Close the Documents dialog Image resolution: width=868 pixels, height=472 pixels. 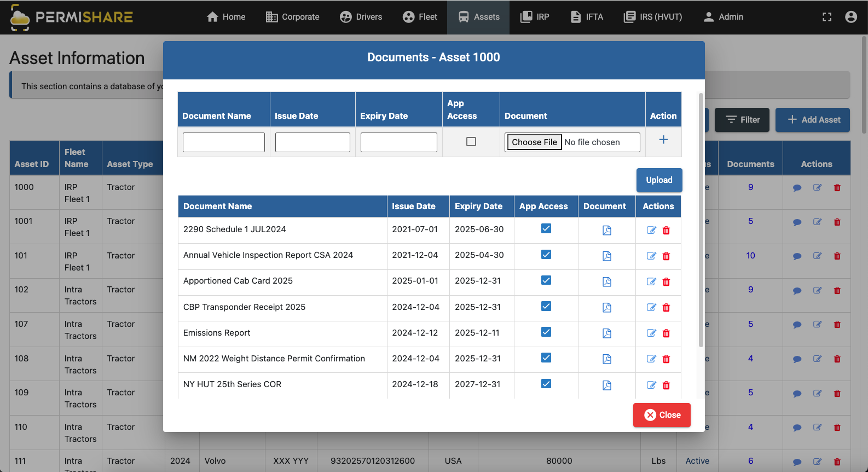pyautogui.click(x=662, y=415)
